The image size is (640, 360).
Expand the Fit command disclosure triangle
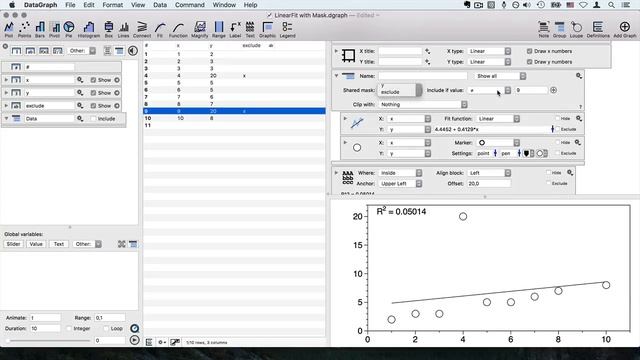pos(345,118)
